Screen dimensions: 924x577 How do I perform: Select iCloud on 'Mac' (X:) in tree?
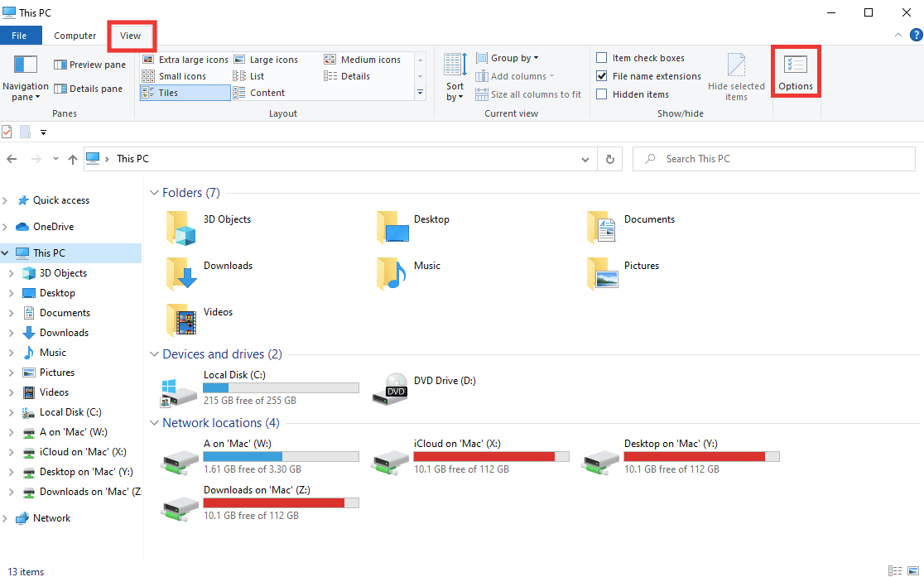[83, 452]
